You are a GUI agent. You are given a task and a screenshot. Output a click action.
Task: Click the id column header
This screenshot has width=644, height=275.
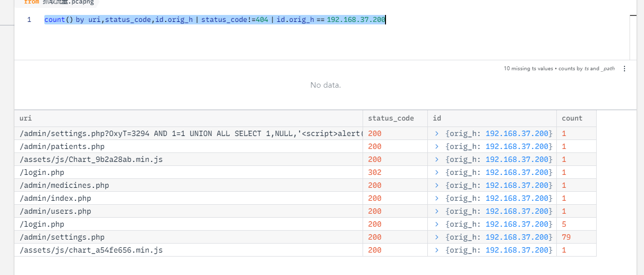tap(437, 118)
